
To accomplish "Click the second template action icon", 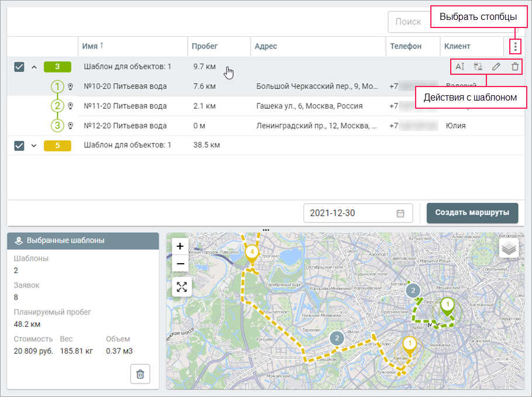I will click(x=478, y=67).
